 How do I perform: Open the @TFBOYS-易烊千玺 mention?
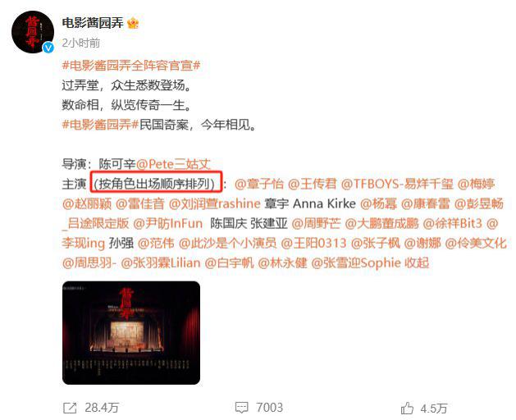click(397, 184)
